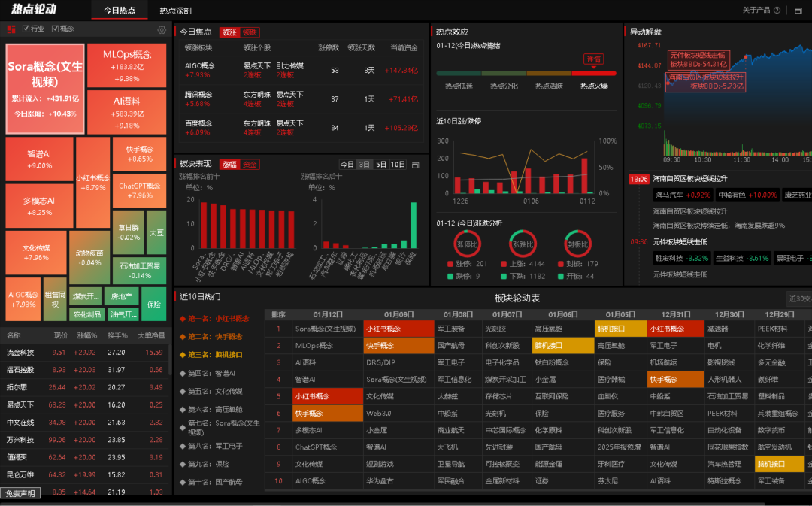Switch to the 热点深剖 tab
812x506 pixels.
[175, 11]
